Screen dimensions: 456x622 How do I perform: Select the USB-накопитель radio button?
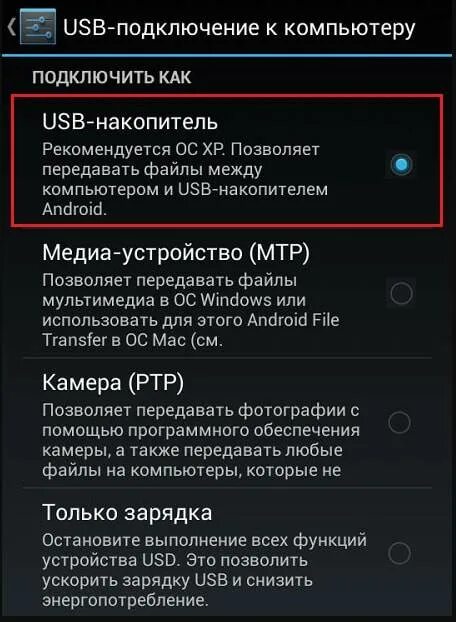click(x=401, y=164)
